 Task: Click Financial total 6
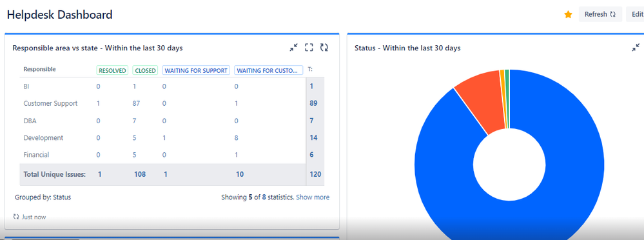pyautogui.click(x=312, y=155)
